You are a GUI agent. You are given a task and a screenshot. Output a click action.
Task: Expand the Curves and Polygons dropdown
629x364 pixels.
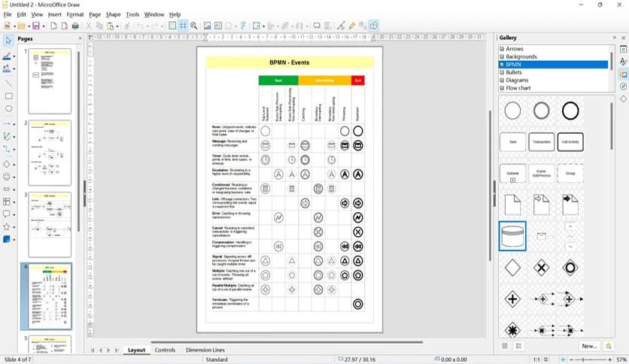14,137
